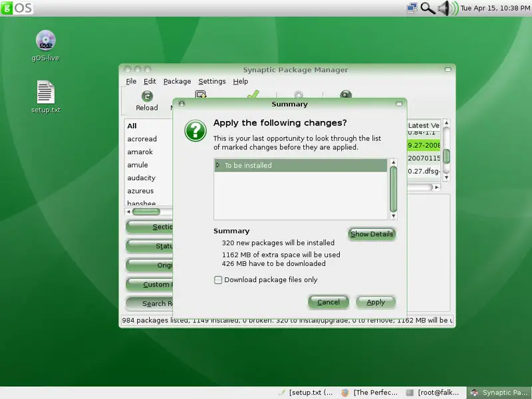Viewport: 532px width, 399px height.
Task: Click the Summary dialog's title bar menu button
Action: (182, 104)
